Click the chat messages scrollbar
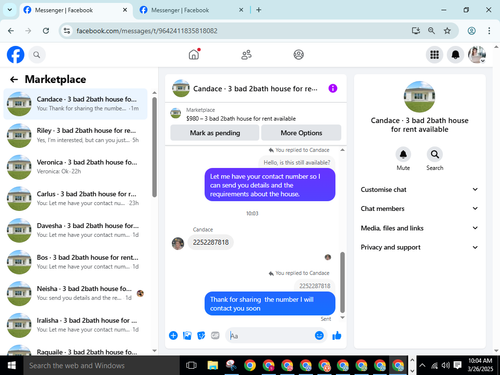 tap(342, 282)
